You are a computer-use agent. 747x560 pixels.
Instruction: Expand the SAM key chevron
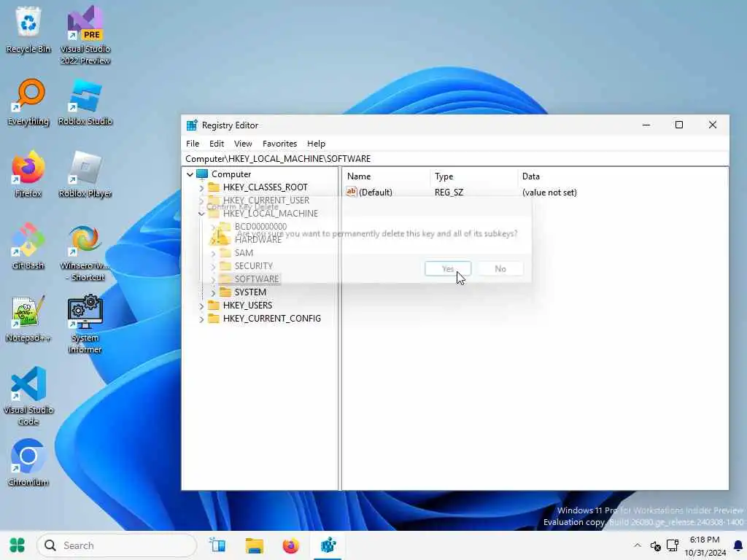(x=213, y=253)
